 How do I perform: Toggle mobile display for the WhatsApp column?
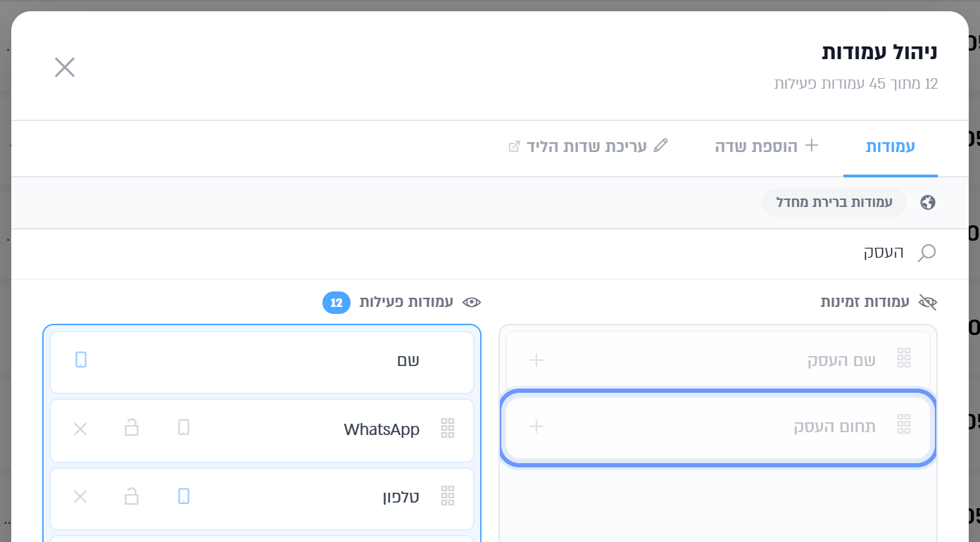coord(184,427)
